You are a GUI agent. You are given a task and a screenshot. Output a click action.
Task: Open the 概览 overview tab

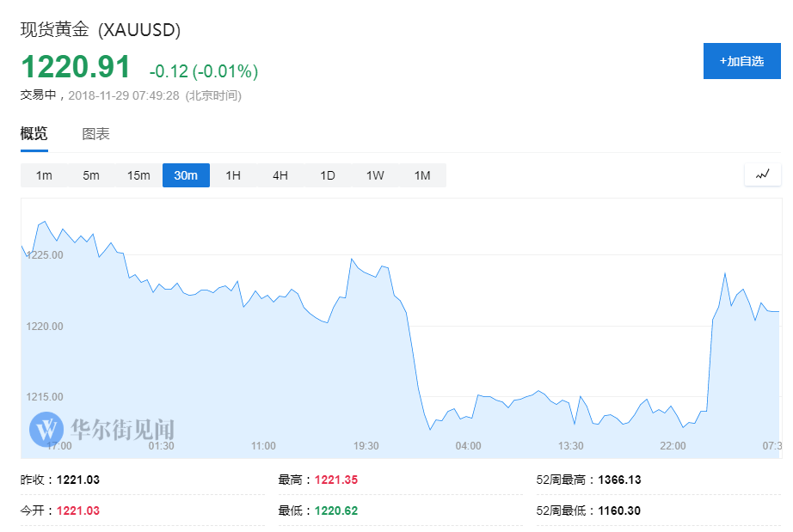coord(34,134)
